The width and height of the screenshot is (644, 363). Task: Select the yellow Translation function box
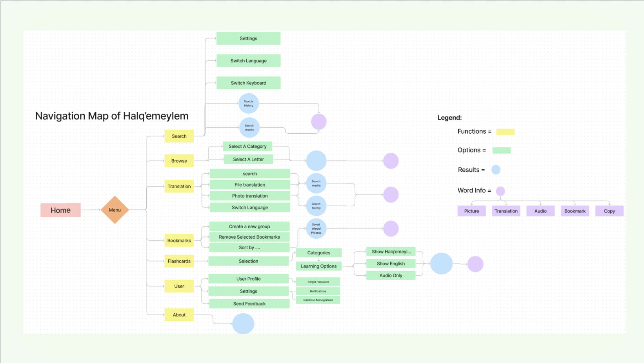click(179, 186)
